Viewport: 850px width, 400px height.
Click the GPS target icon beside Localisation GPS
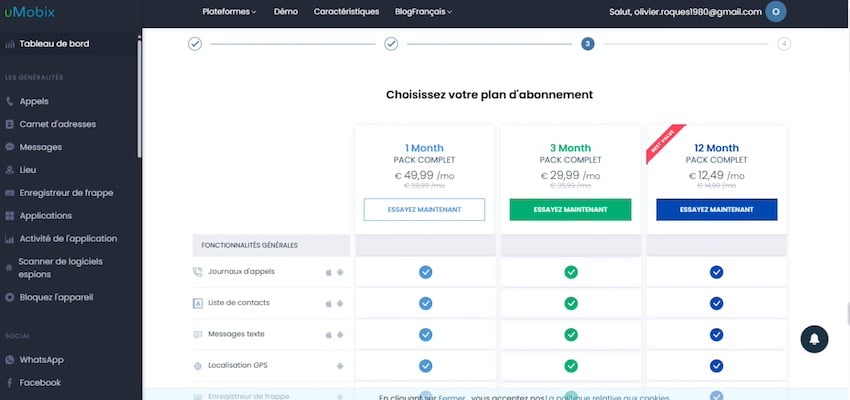click(x=197, y=366)
